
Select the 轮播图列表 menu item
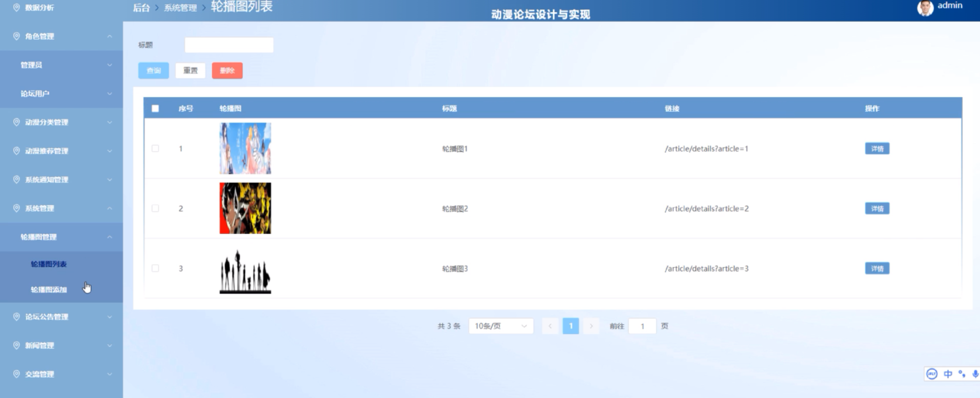(x=49, y=264)
